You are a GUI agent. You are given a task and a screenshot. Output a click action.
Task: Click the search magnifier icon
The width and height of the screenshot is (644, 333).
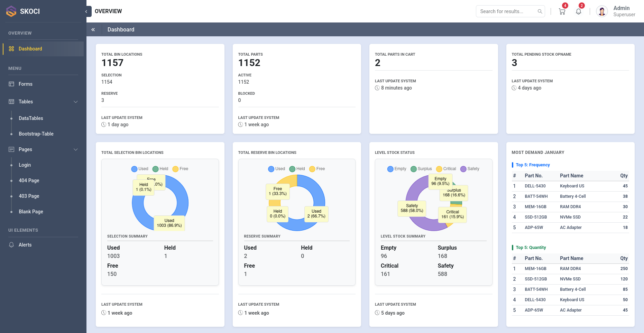click(540, 11)
